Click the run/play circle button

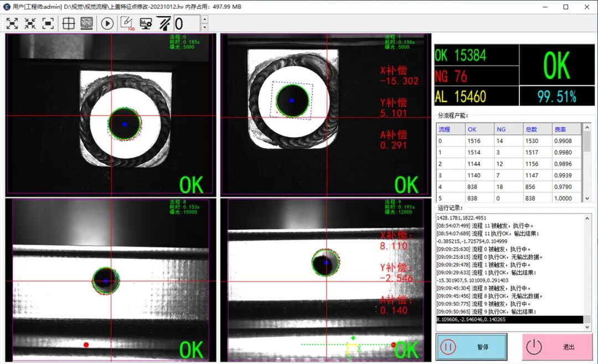point(107,24)
